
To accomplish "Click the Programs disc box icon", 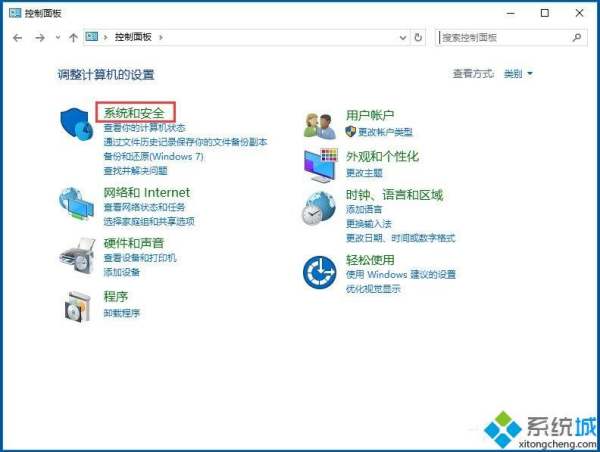I will [78, 306].
